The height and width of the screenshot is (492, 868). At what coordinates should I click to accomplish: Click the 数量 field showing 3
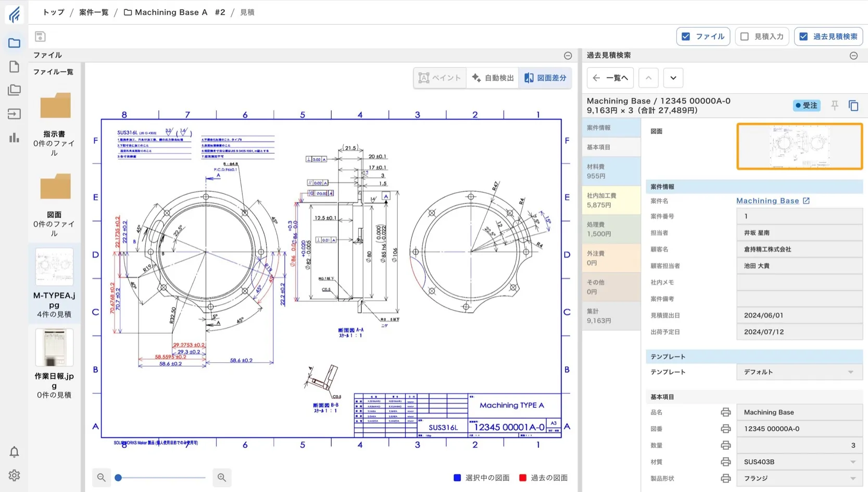799,446
